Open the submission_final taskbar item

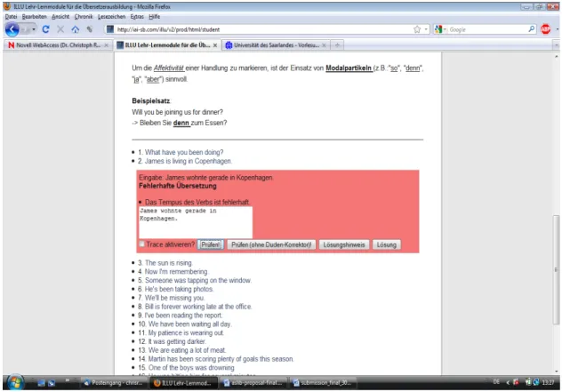pyautogui.click(x=322, y=383)
